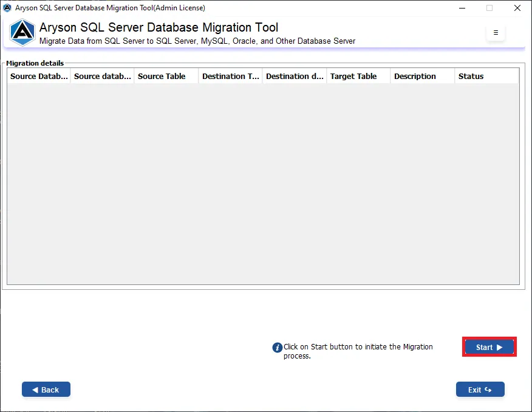Screen dimensions: 532x412
Task: Click the Back button
Action: coord(46,390)
